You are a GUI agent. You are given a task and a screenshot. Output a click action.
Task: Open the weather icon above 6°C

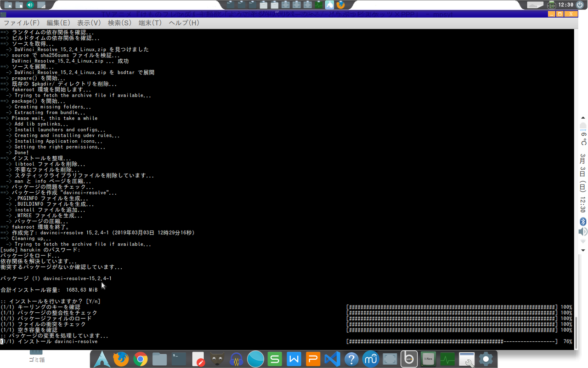pos(583,126)
